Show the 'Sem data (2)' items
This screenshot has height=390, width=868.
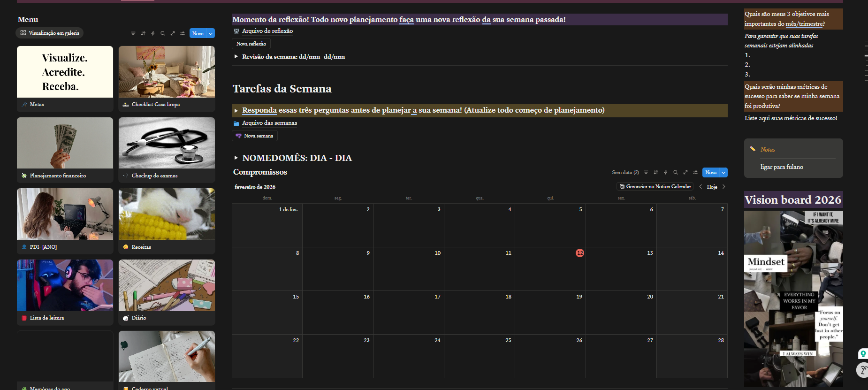click(x=625, y=172)
